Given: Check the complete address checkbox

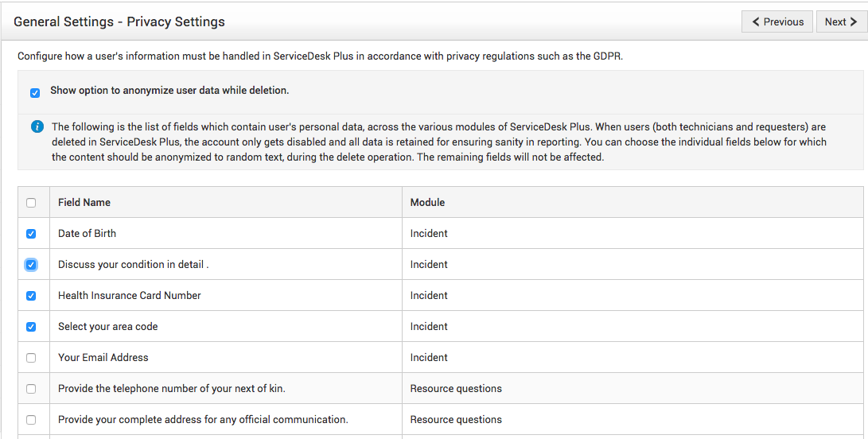Looking at the screenshot, I should [x=31, y=420].
